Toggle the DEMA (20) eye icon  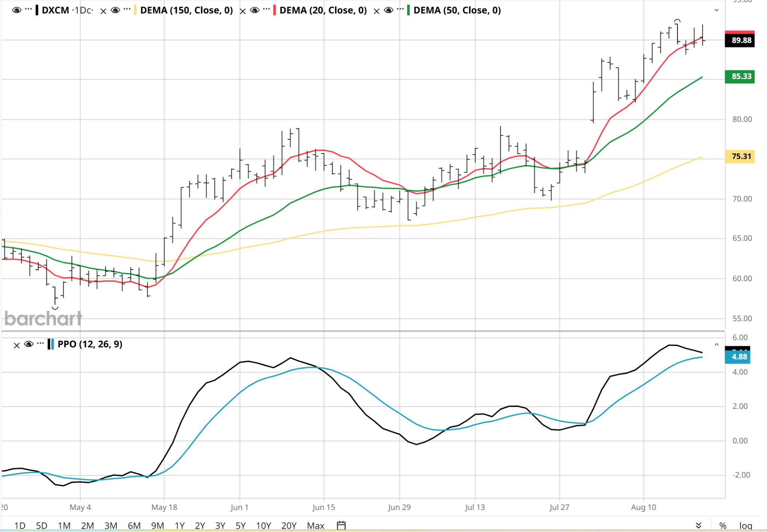coord(255,10)
